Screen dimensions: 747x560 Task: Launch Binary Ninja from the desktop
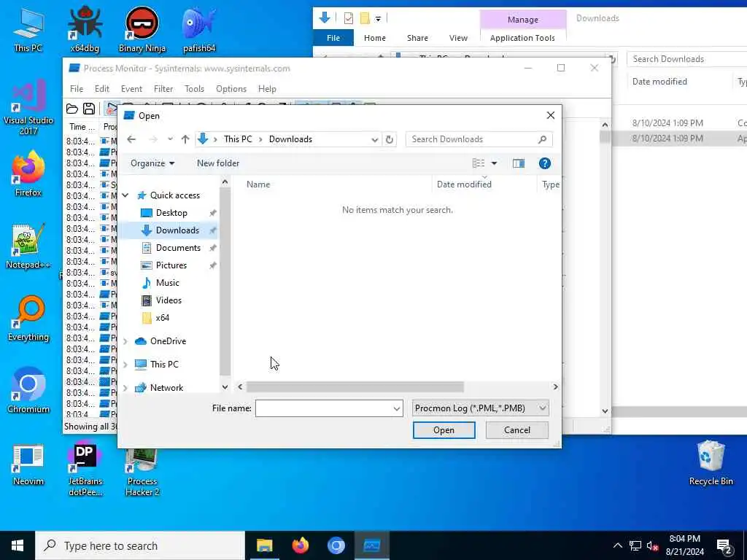click(x=142, y=29)
